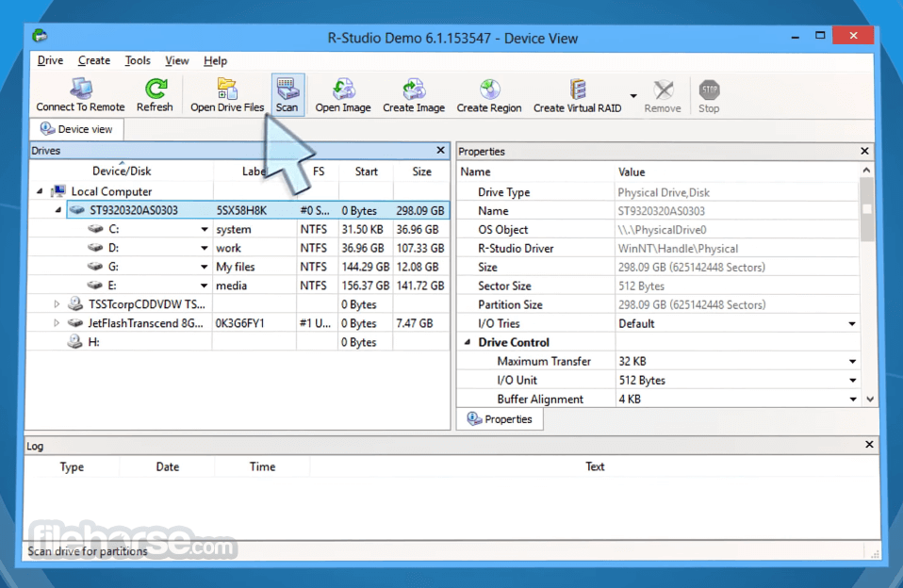Viewport: 903px width, 588px height.
Task: Click the "\\.\PhysicalDrive0" OS Object value
Action: point(662,230)
